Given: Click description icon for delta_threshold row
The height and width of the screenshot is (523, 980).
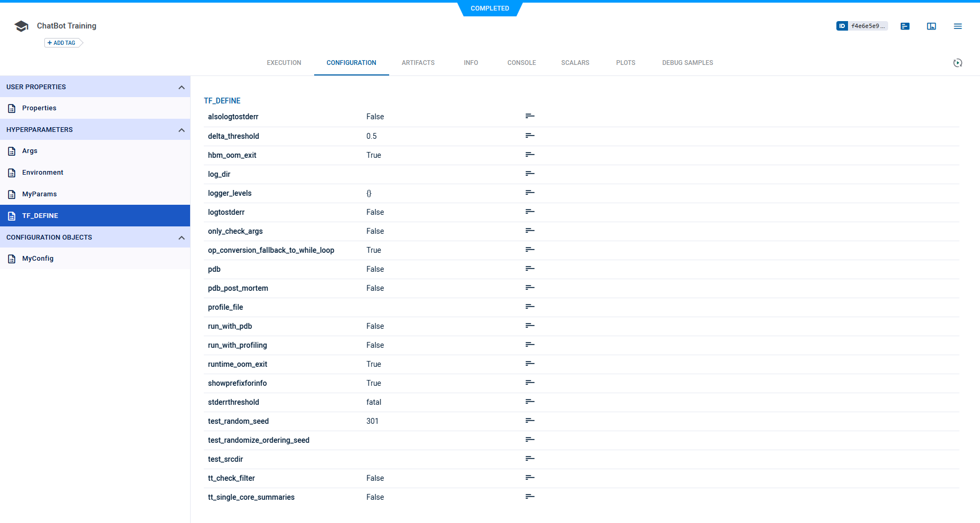Looking at the screenshot, I should [x=530, y=136].
